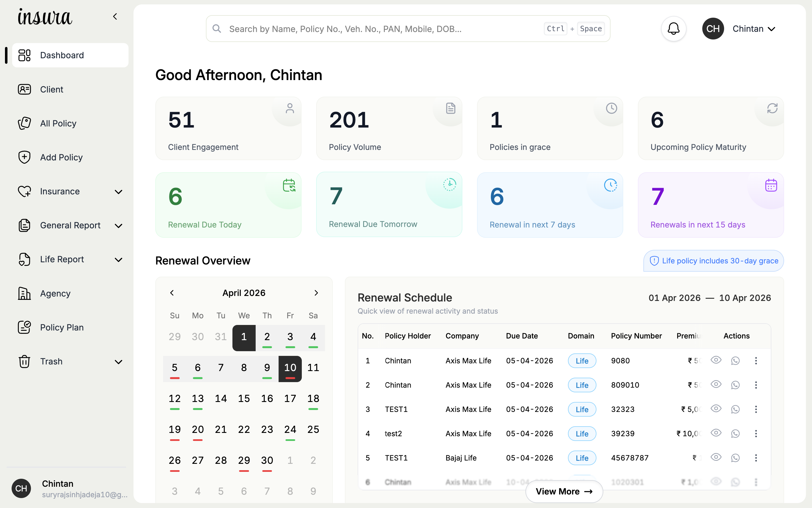Open the All Policy page
This screenshot has height=508, width=812.
coord(58,123)
